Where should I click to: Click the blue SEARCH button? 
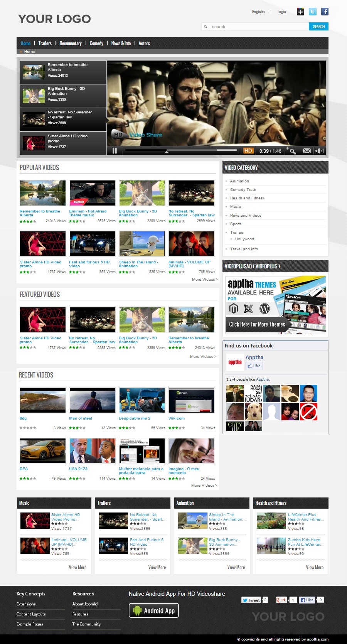pos(318,27)
